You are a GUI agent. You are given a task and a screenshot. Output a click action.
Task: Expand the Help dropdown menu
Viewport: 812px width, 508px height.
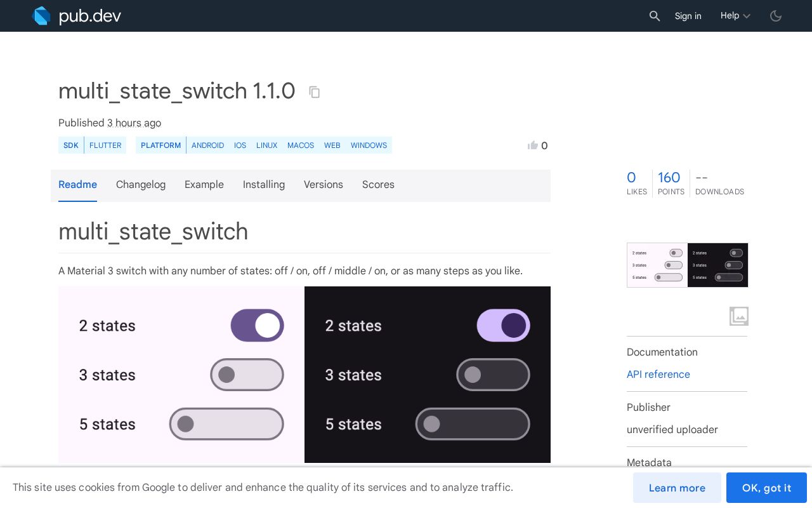pos(735,16)
